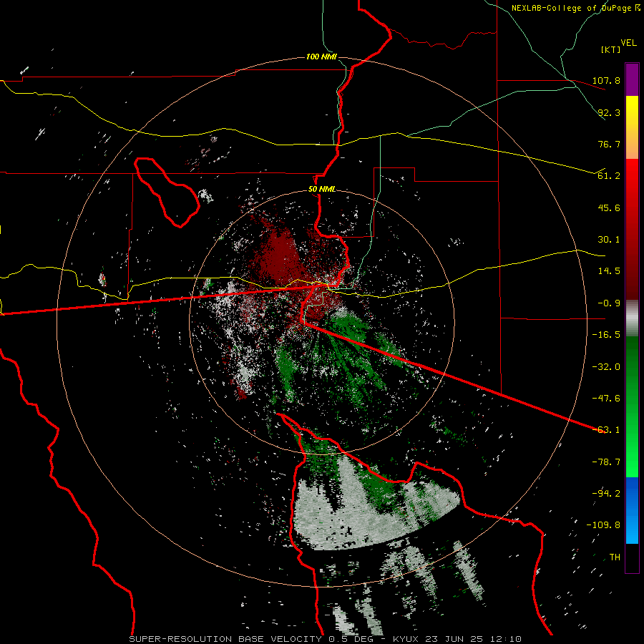Image resolution: width=644 pixels, height=644 pixels.
Task: Click the dark red outbound velocity patch north of radar
Action: click(279, 255)
